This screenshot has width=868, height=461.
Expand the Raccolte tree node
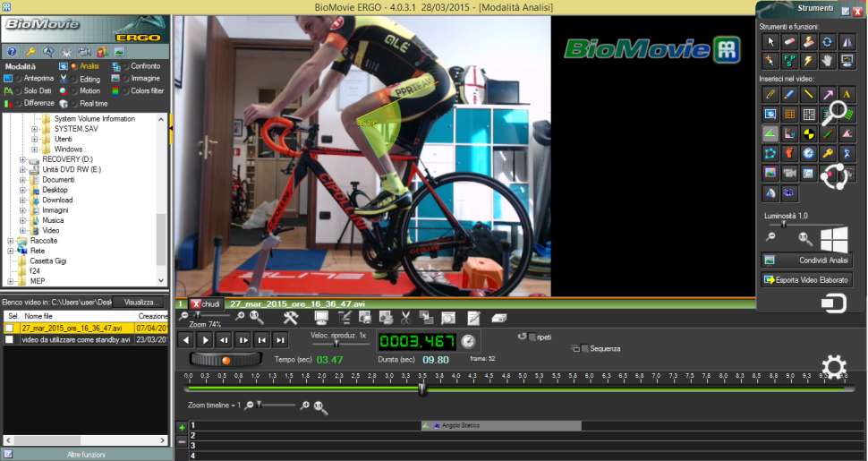point(11,241)
